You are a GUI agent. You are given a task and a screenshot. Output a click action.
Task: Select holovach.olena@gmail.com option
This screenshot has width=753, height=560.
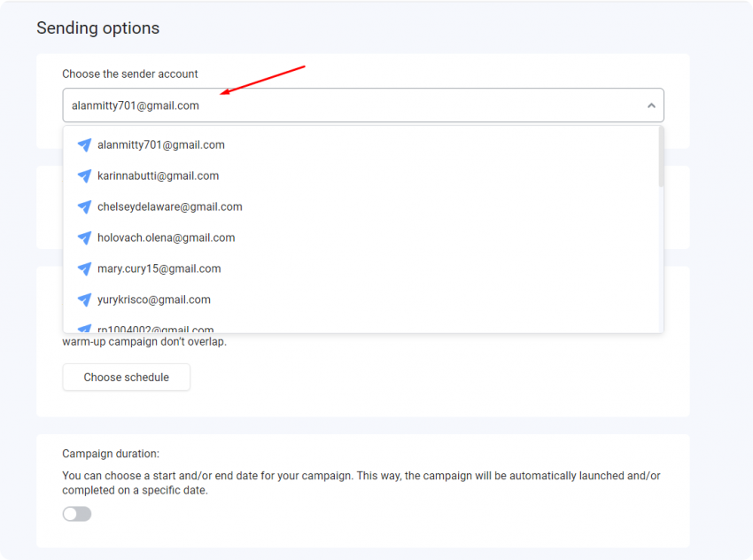[x=361, y=237]
